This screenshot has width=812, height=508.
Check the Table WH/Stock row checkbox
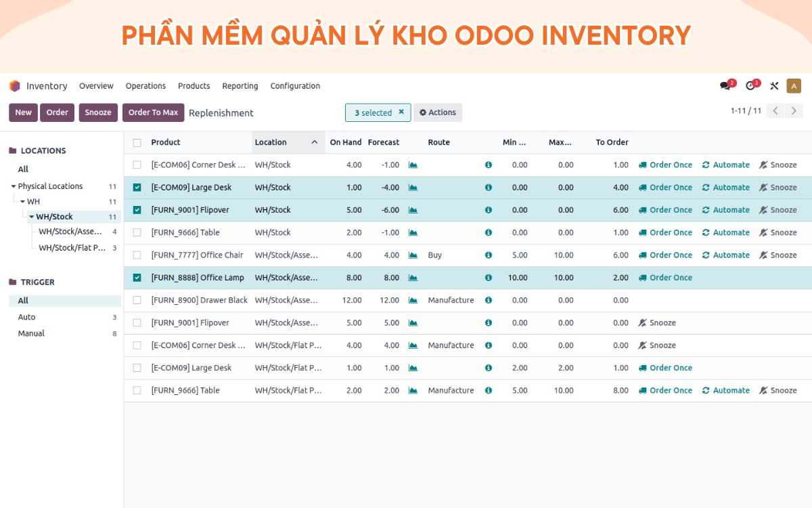click(137, 232)
